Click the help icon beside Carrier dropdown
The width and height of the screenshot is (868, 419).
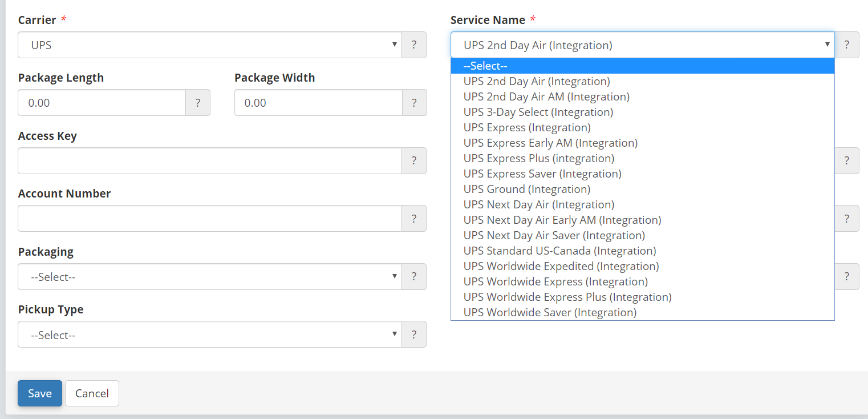[413, 45]
